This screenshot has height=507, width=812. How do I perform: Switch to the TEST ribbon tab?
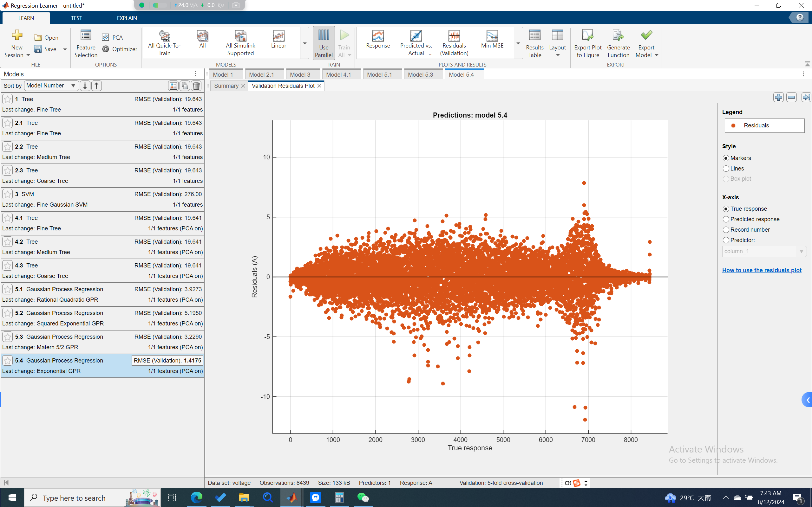tap(76, 18)
